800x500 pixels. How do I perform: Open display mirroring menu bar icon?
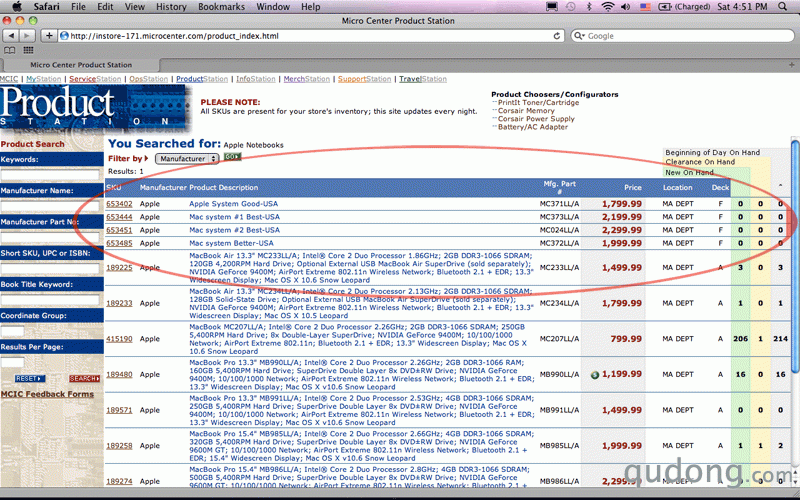coord(552,7)
